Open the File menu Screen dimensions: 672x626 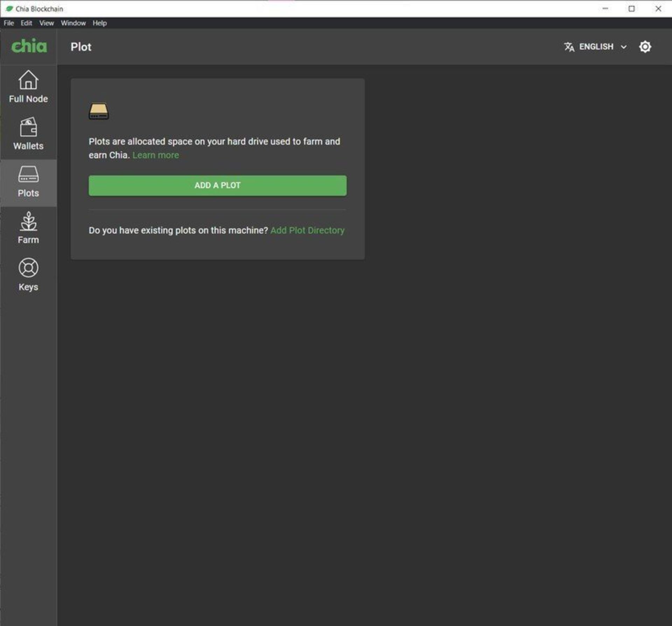[9, 23]
